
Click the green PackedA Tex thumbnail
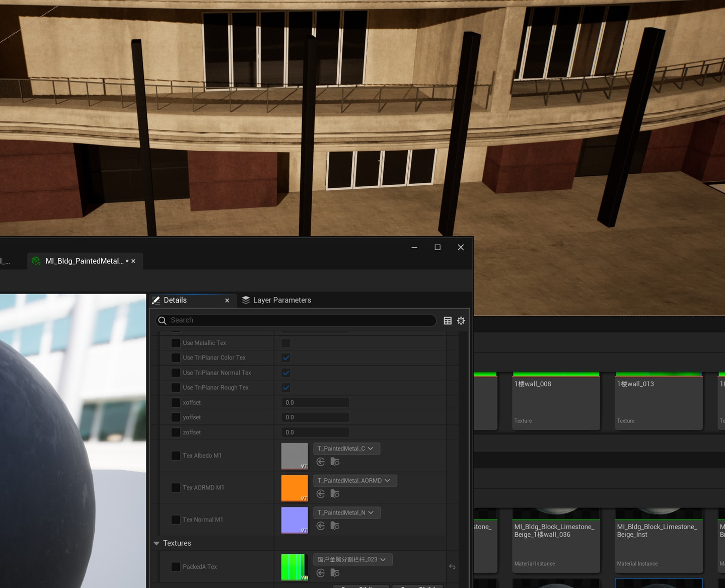click(295, 567)
